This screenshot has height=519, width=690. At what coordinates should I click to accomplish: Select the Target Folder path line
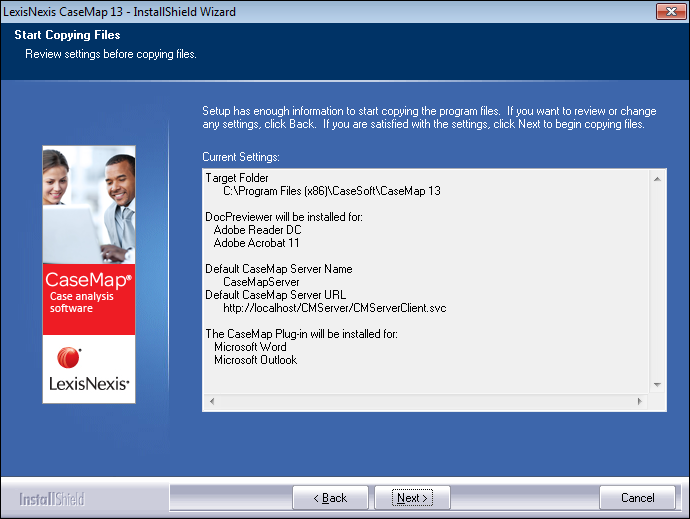(331, 190)
